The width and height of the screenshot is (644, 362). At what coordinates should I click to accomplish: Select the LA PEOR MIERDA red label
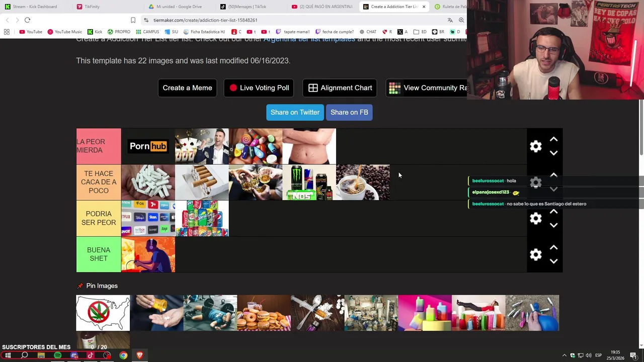pos(99,146)
